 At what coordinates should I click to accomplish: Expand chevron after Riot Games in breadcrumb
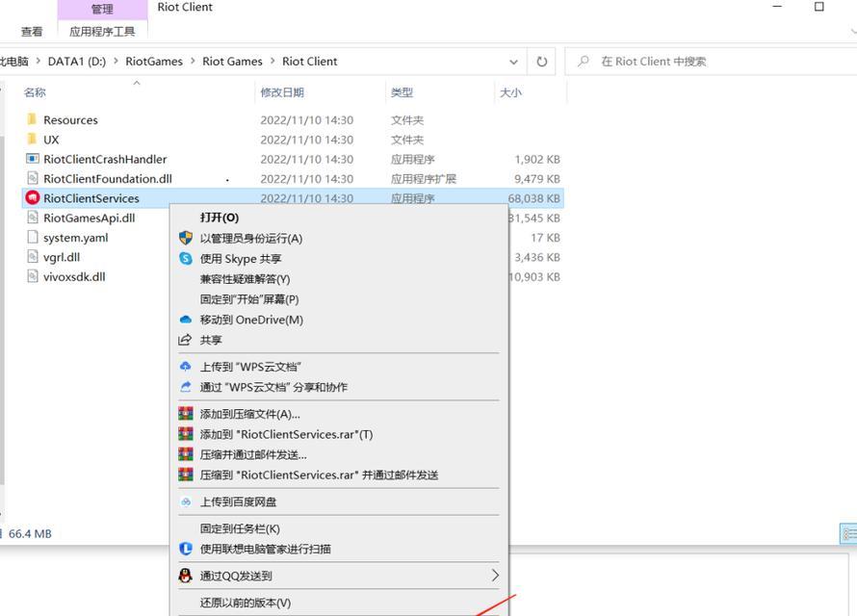coord(273,62)
